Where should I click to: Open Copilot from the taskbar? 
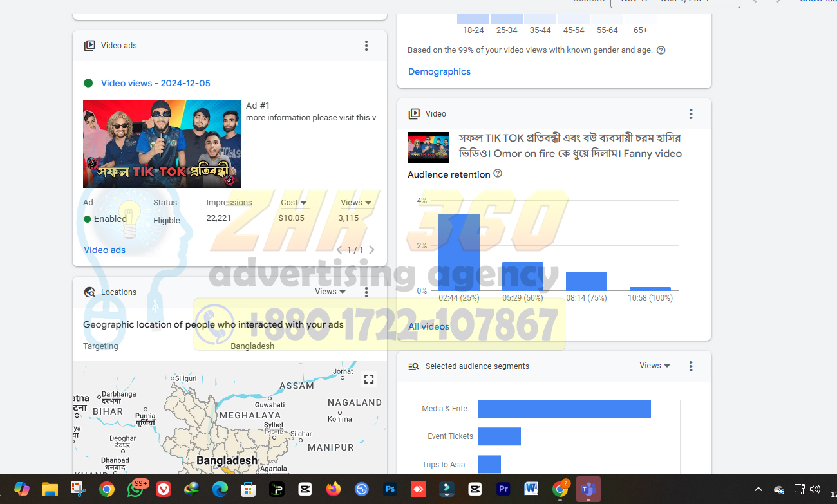pos(22,489)
